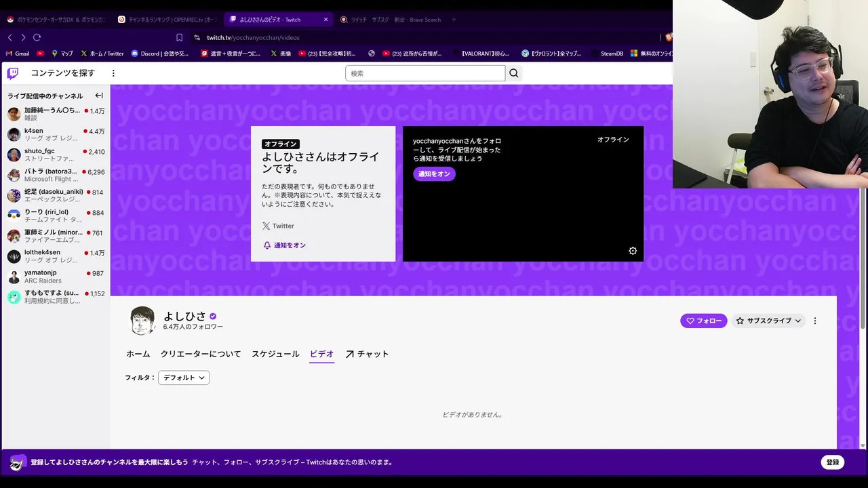Click the browser address bar URL

tap(253, 37)
